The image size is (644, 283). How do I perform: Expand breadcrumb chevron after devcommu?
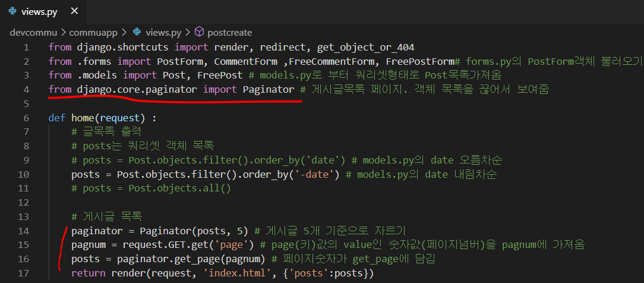(63, 32)
